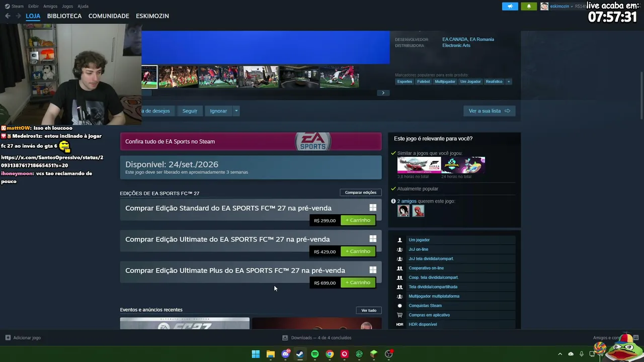The height and width of the screenshot is (362, 644).
Task: Add Ultimate Plus Edition to cart
Action: (x=358, y=283)
